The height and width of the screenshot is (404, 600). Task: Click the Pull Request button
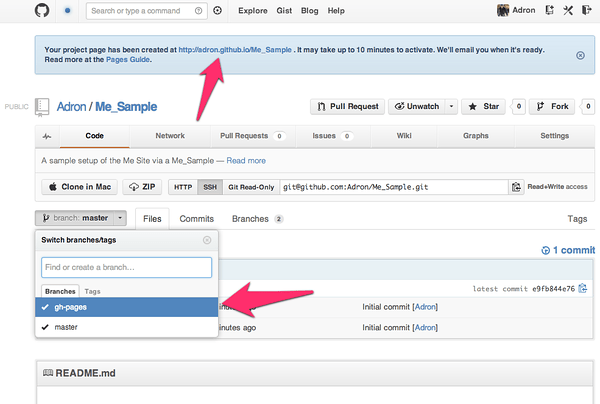[347, 106]
